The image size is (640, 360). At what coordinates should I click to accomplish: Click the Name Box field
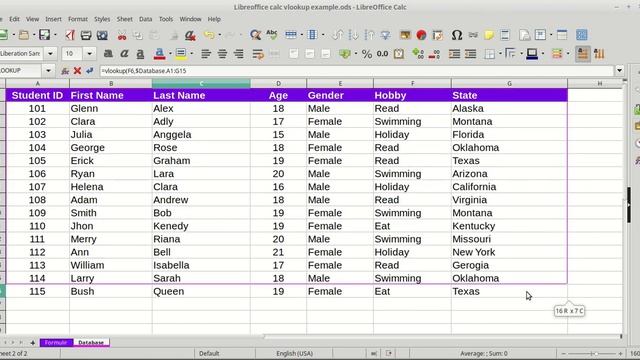click(x=21, y=71)
